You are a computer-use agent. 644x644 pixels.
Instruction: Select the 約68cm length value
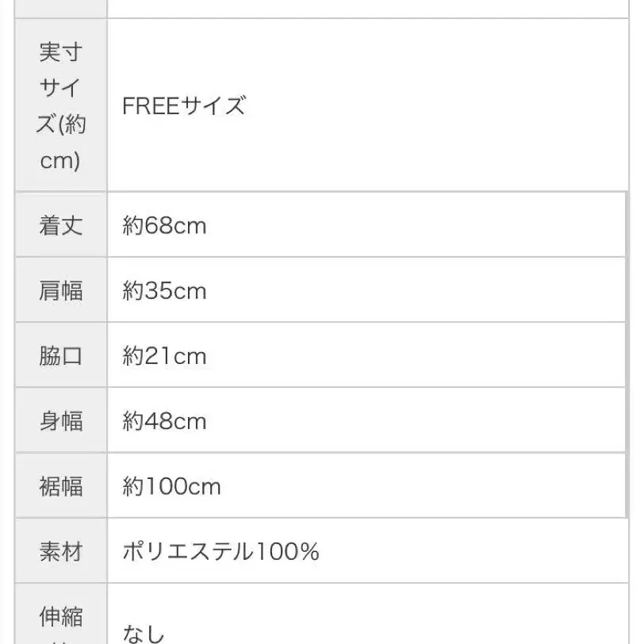coord(164,225)
